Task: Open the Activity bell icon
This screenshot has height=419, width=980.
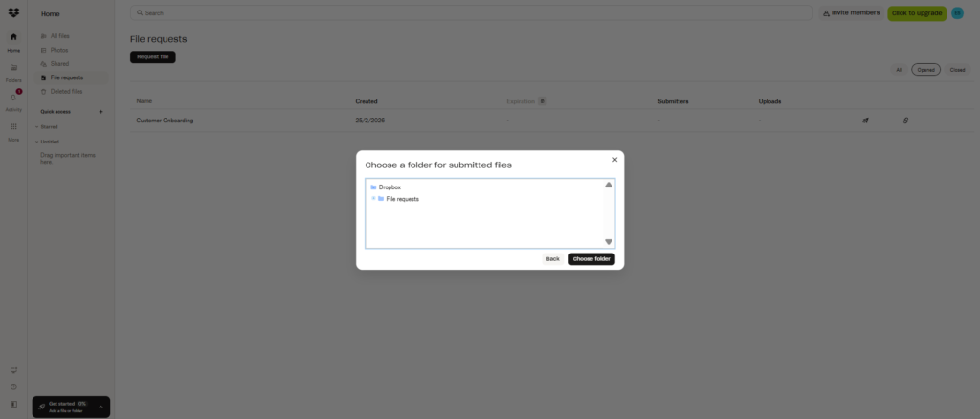Action: [13, 97]
